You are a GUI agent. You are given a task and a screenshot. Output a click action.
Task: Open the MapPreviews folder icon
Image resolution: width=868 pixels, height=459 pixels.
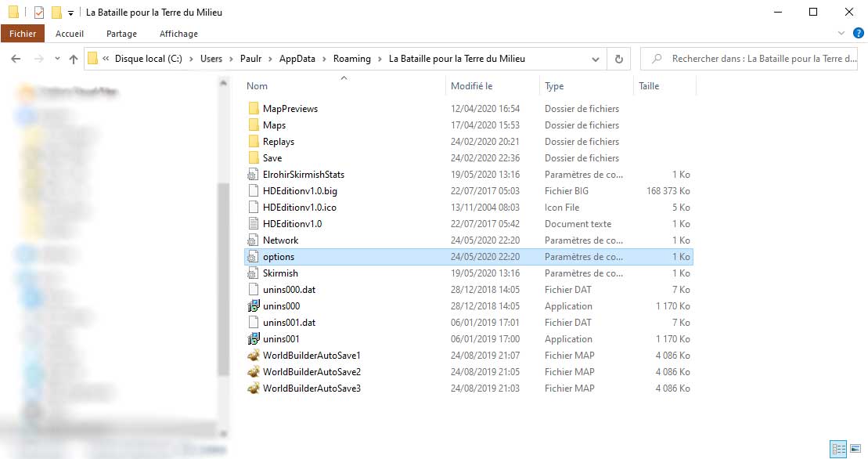254,109
